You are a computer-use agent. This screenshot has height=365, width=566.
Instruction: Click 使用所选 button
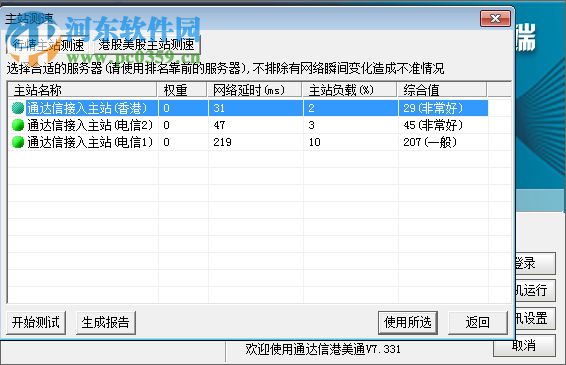click(408, 322)
